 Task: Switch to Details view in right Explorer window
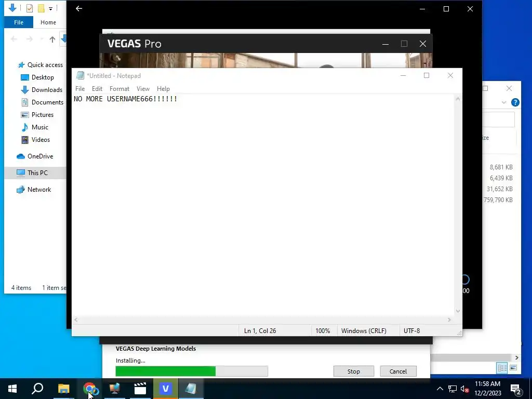[x=502, y=367]
